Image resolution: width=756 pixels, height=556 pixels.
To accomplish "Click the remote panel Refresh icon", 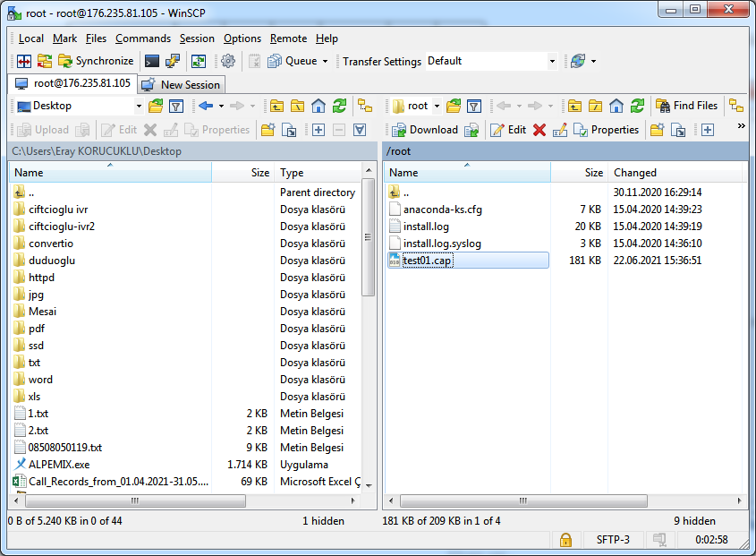I will click(x=637, y=106).
